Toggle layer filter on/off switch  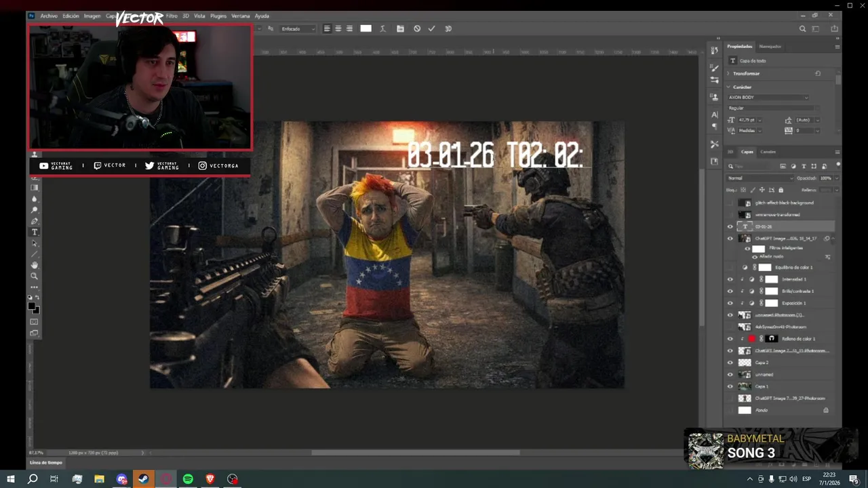point(838,165)
